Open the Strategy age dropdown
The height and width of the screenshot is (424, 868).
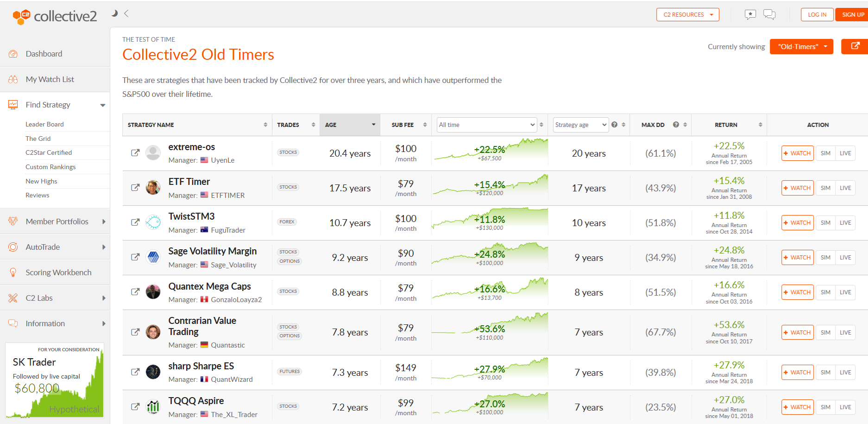coord(580,125)
